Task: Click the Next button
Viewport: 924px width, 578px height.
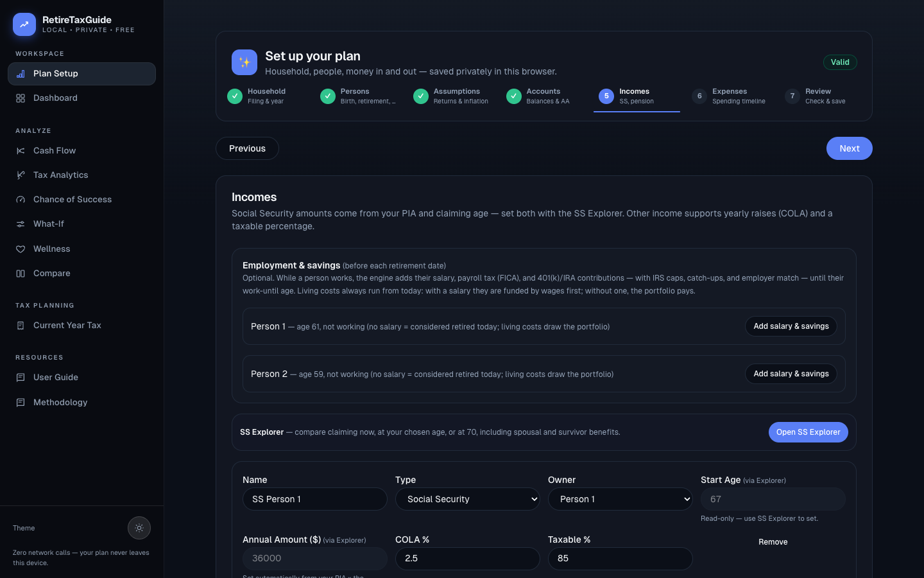Action: tap(850, 148)
